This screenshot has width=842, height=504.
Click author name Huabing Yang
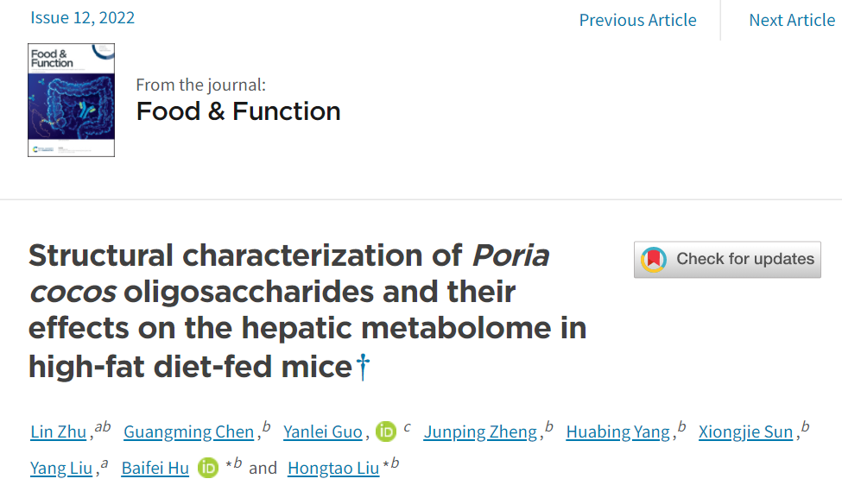(617, 432)
